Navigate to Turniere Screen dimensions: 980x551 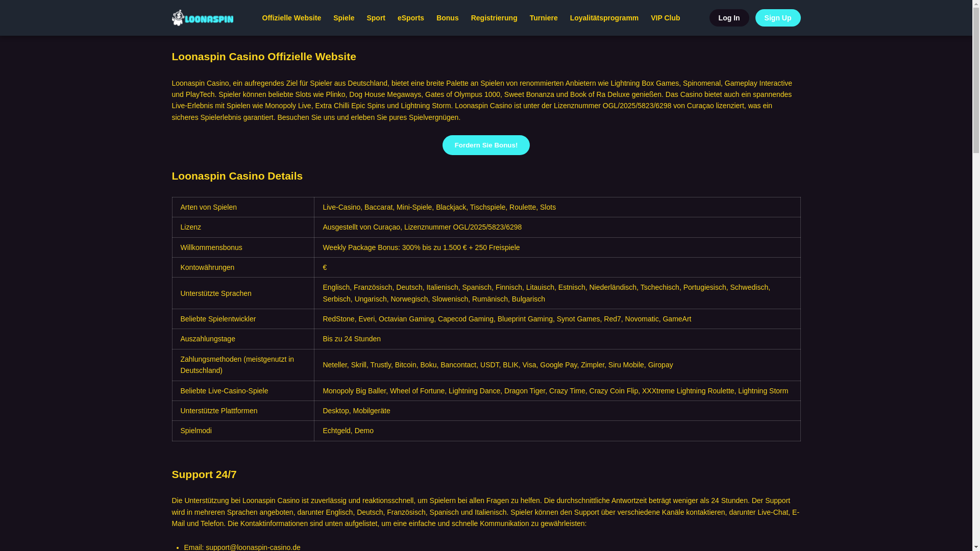coord(543,18)
